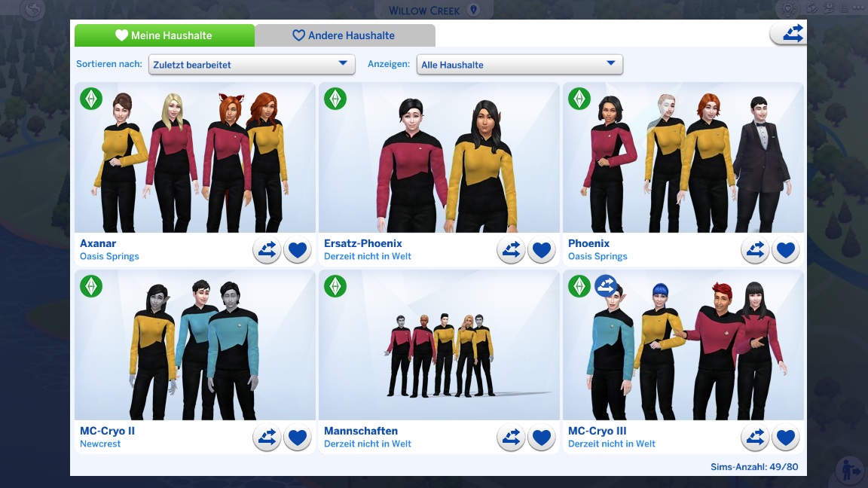Screen dimensions: 868x488
Task: Toggle the favorite heart for Axanar
Action: (298, 250)
